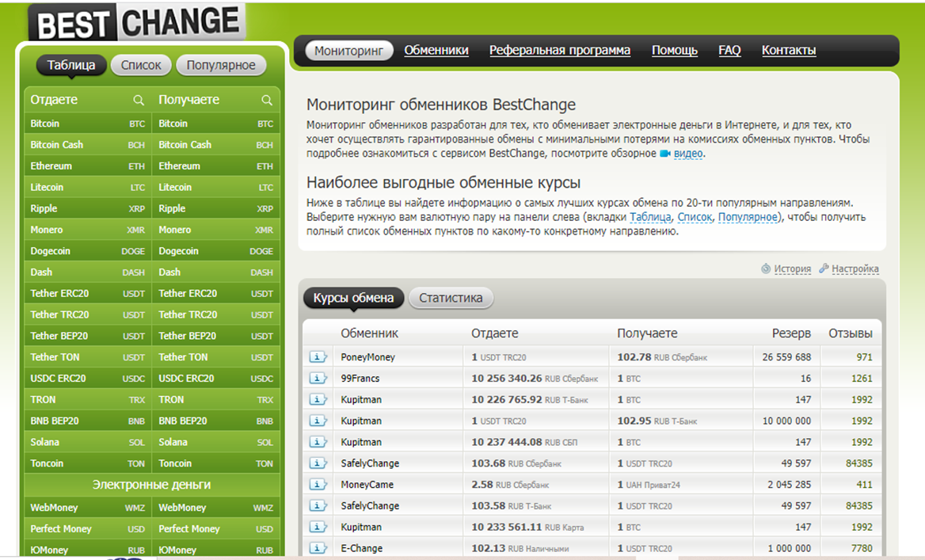Click the PoneyMoney exchanger name
Viewport: 925px width, 560px height.
(x=367, y=357)
